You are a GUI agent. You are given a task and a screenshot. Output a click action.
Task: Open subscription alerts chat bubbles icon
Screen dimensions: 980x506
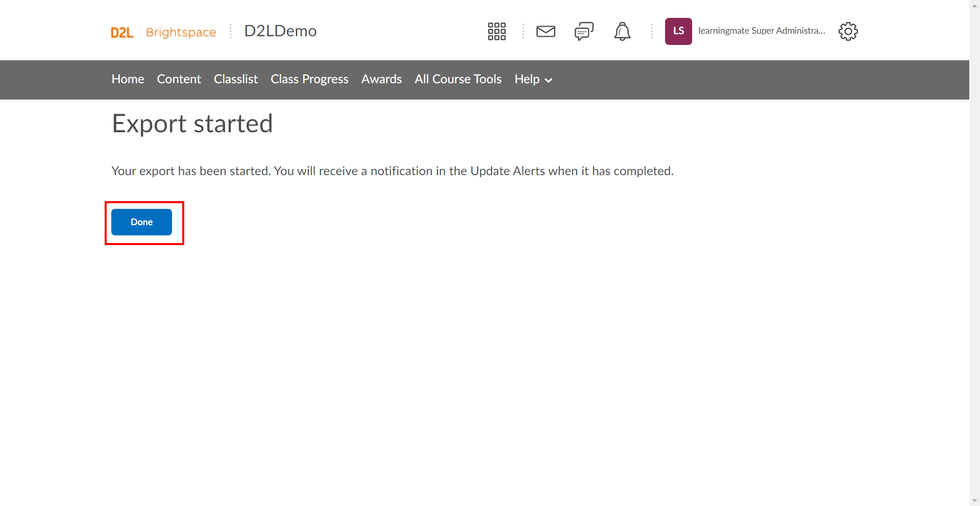[x=584, y=31]
